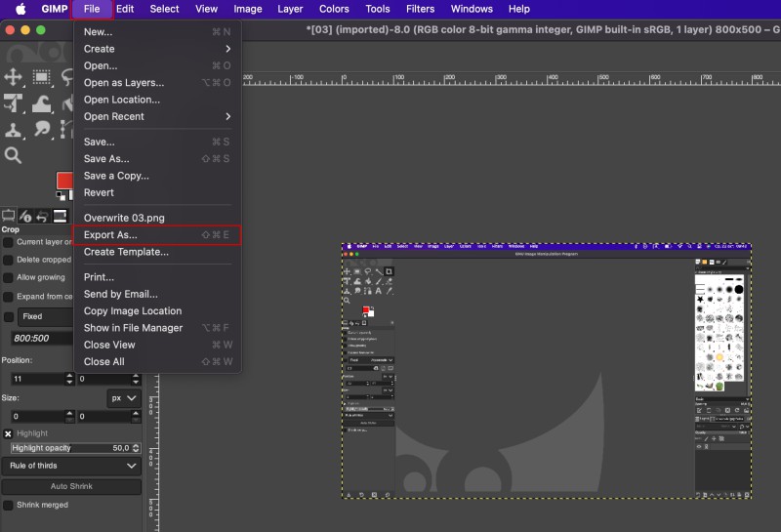This screenshot has width=781, height=532.
Task: Uncheck the Highlight checkbox
Action: [x=8, y=433]
